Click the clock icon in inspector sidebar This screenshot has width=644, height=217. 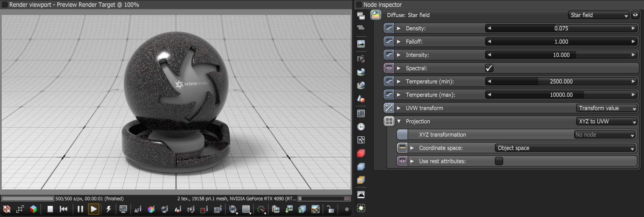(361, 127)
